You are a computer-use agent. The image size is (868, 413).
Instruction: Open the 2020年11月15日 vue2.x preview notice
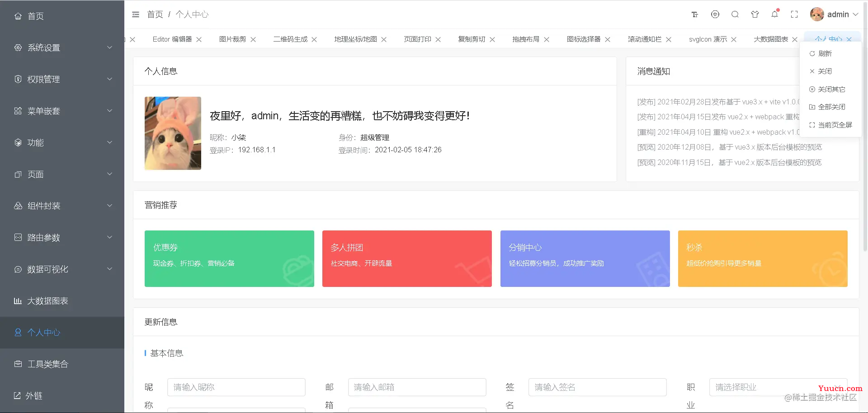pyautogui.click(x=730, y=163)
